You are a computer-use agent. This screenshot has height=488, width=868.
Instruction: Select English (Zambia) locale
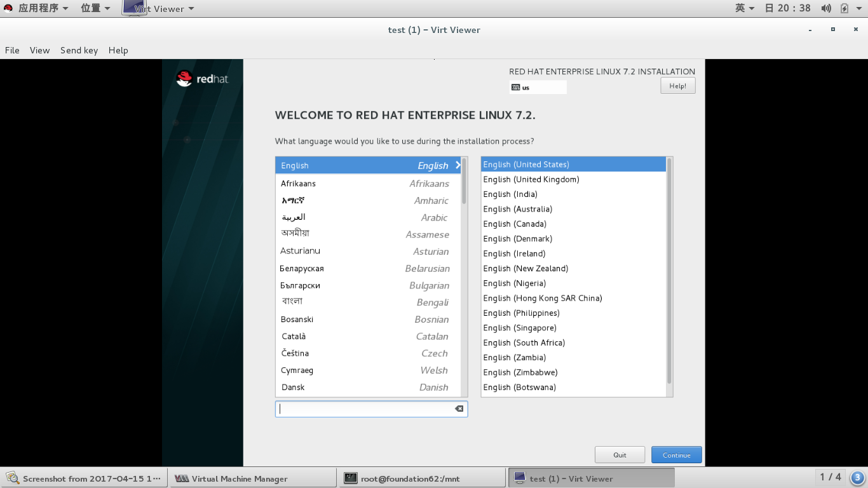(x=574, y=357)
